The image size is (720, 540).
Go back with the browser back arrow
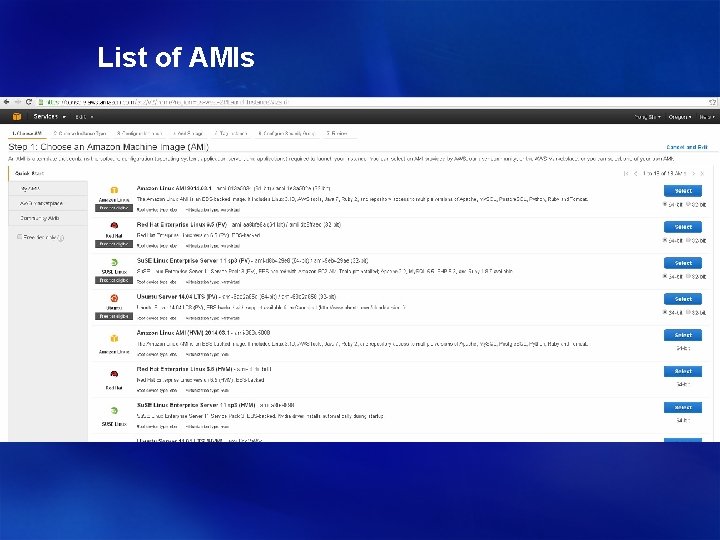6,102
